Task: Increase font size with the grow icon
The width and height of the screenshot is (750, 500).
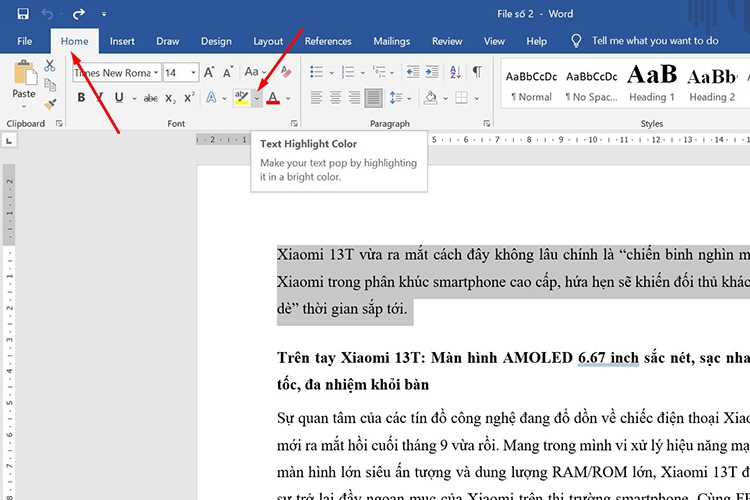Action: [x=209, y=72]
